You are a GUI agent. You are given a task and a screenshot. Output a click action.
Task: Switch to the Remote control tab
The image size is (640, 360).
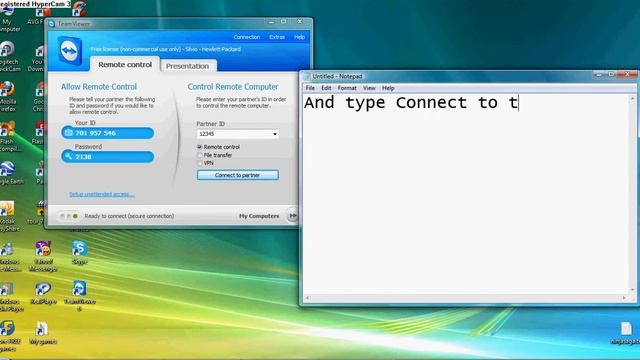125,64
